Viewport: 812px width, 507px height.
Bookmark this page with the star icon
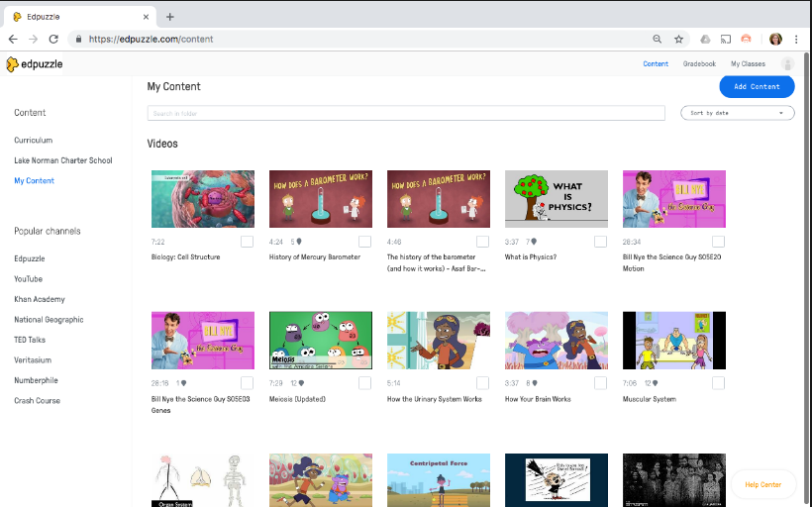coord(679,40)
